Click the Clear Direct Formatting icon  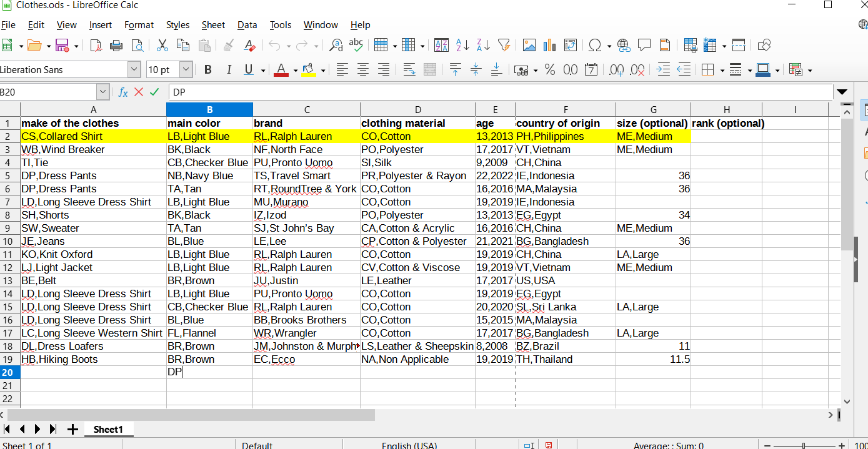(249, 45)
